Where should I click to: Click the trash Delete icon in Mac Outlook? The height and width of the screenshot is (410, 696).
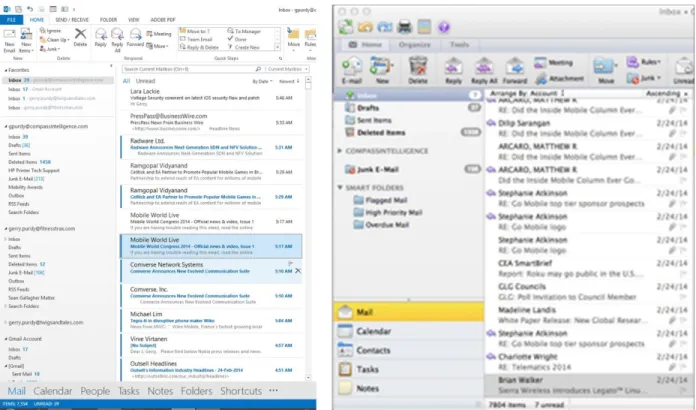pos(418,70)
